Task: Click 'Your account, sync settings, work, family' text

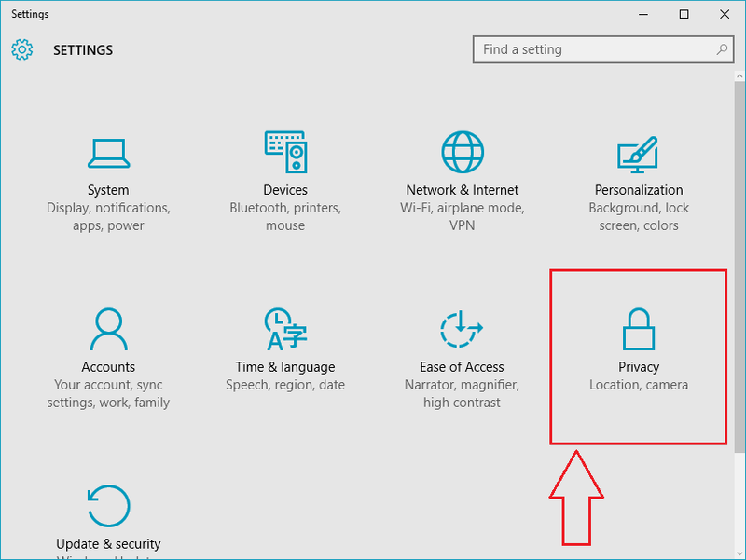Action: (108, 393)
